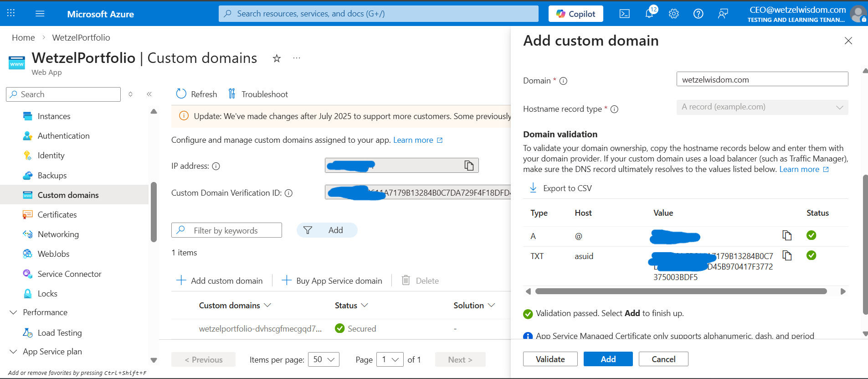Copy the A record value
Image resolution: width=868 pixels, height=379 pixels.
tap(787, 235)
